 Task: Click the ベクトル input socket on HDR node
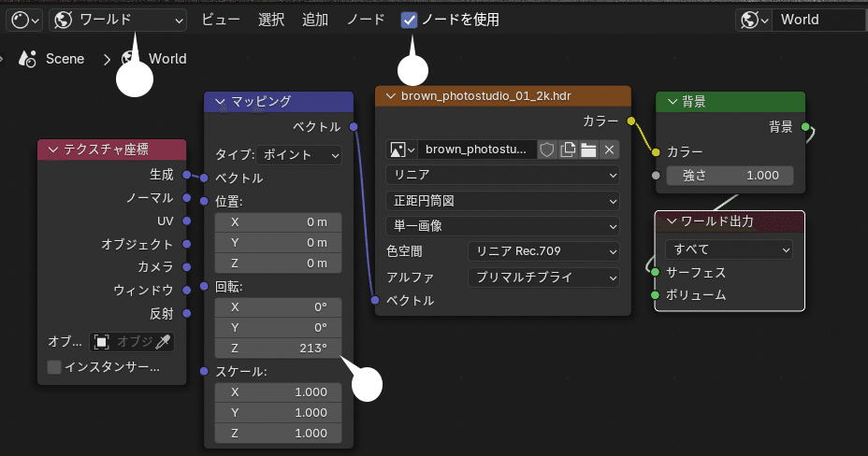click(x=375, y=300)
